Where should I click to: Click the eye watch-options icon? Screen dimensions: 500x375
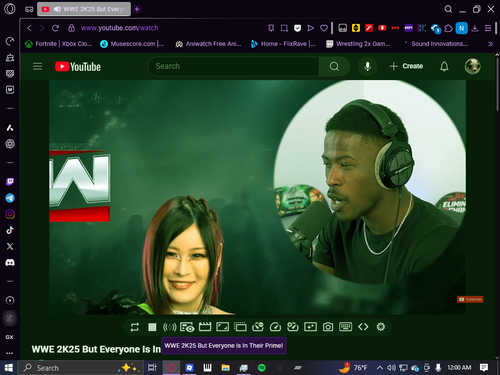(x=187, y=327)
